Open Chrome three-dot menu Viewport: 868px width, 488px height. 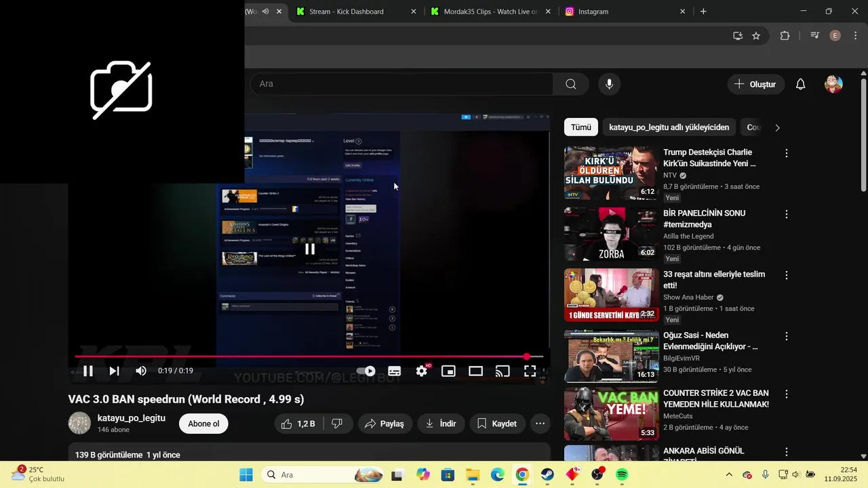pyautogui.click(x=855, y=36)
